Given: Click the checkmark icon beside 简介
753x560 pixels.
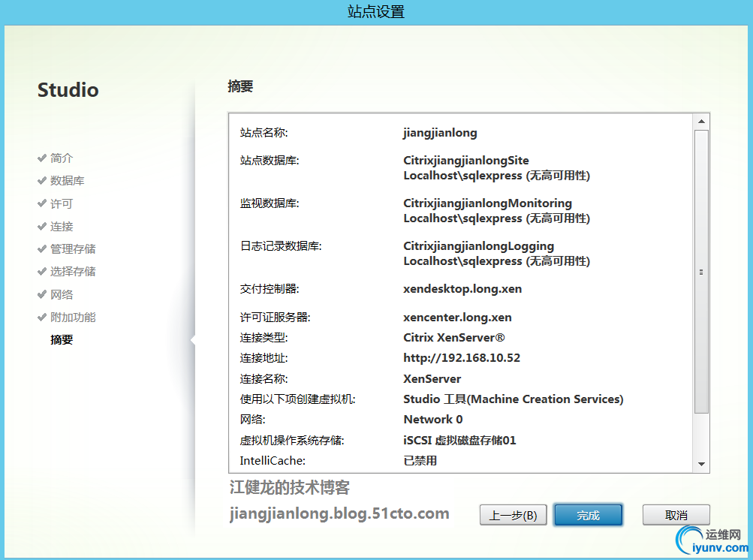Looking at the screenshot, I should pyautogui.click(x=42, y=158).
